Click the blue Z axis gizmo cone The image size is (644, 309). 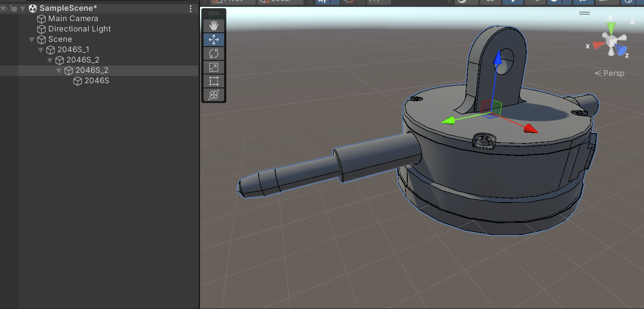click(621, 50)
